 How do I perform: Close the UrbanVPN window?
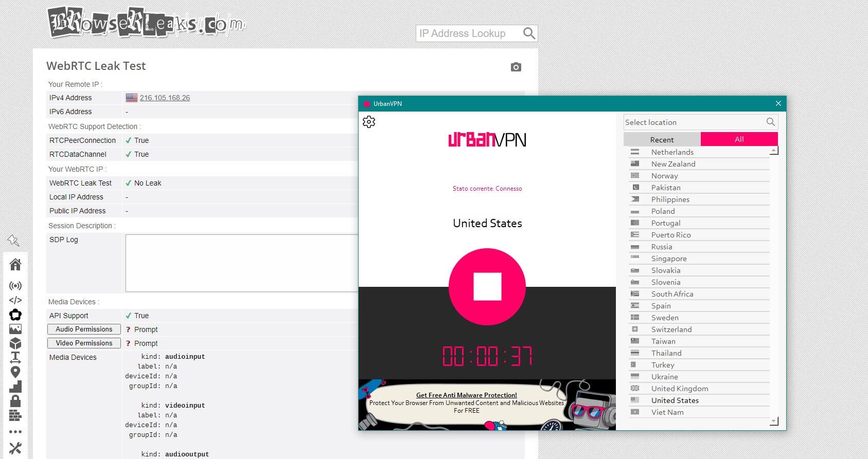778,103
